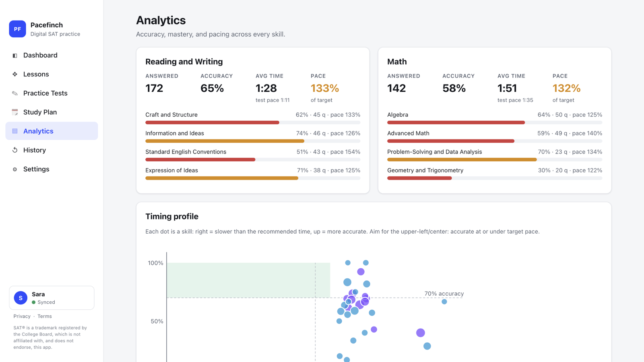This screenshot has height=362, width=644.
Task: Click the Dashboard sidebar icon
Action: tap(15, 56)
